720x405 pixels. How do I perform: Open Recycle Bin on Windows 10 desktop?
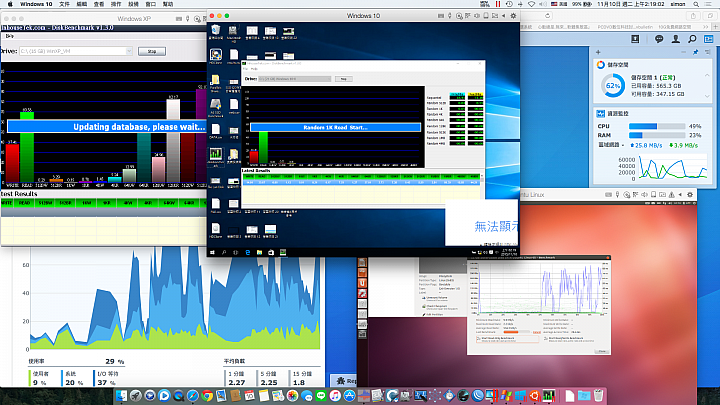215,31
